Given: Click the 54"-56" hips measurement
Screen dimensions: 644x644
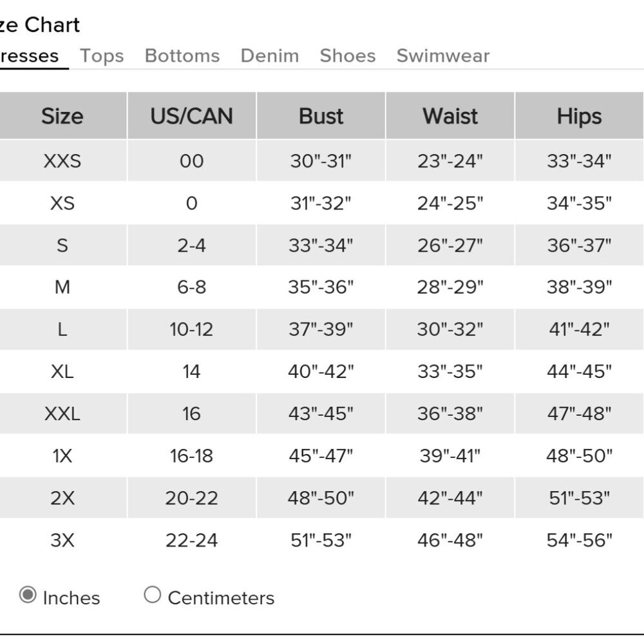Looking at the screenshot, I should point(580,540).
